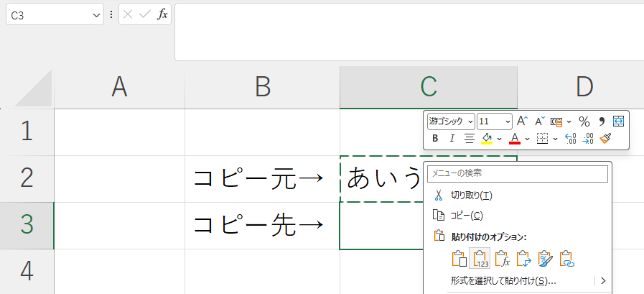Expand paste special submenu arrow

pos(603,281)
